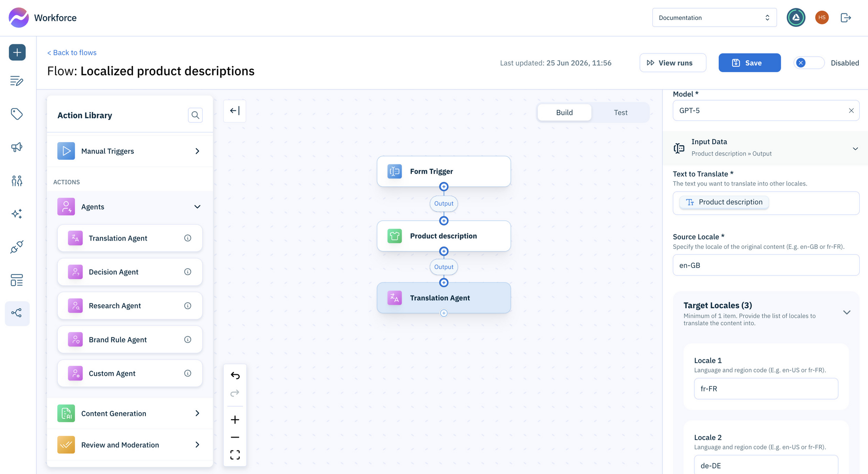The width and height of the screenshot is (868, 474).
Task: Add step after the Translation Agent node
Action: [x=444, y=313]
